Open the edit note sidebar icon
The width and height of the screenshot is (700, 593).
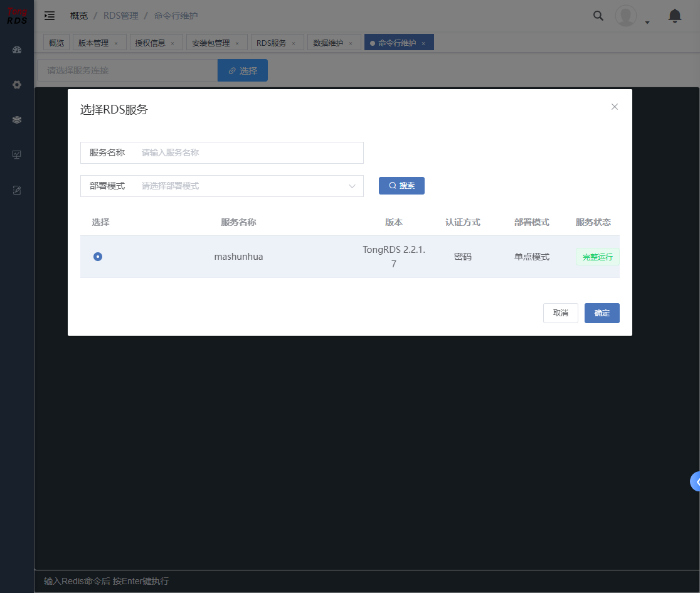click(17, 190)
